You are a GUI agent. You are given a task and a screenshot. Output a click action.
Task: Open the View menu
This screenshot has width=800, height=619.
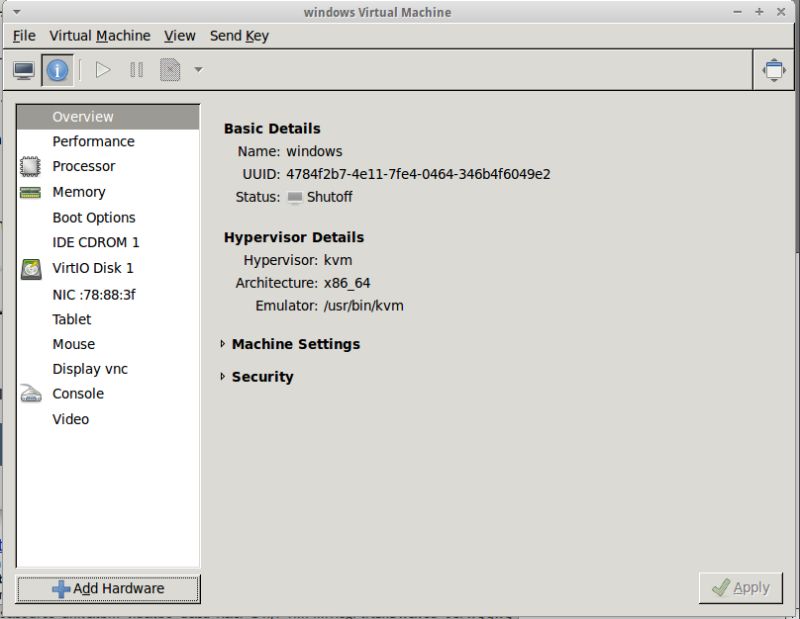179,36
